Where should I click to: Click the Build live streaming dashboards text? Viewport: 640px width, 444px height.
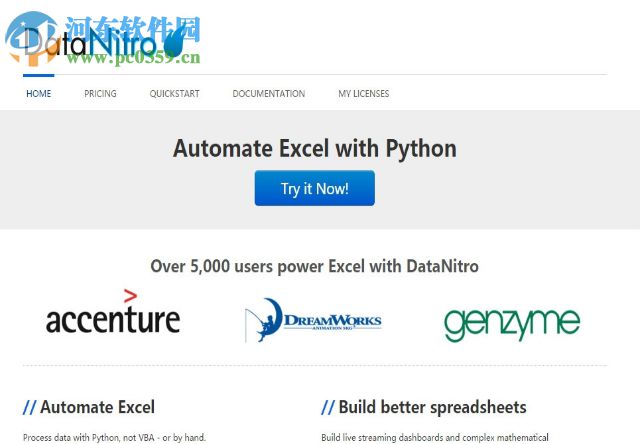coord(435,437)
